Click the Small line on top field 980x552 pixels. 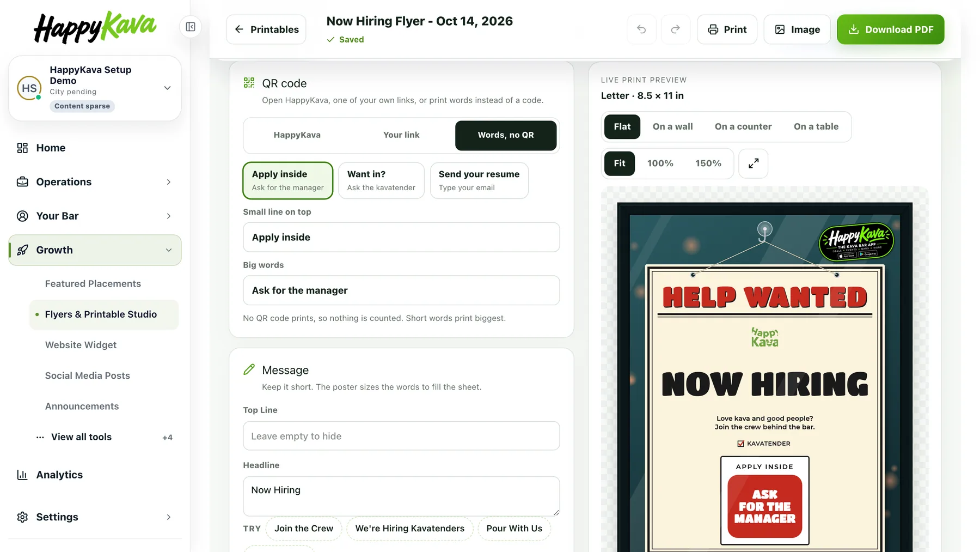click(401, 237)
